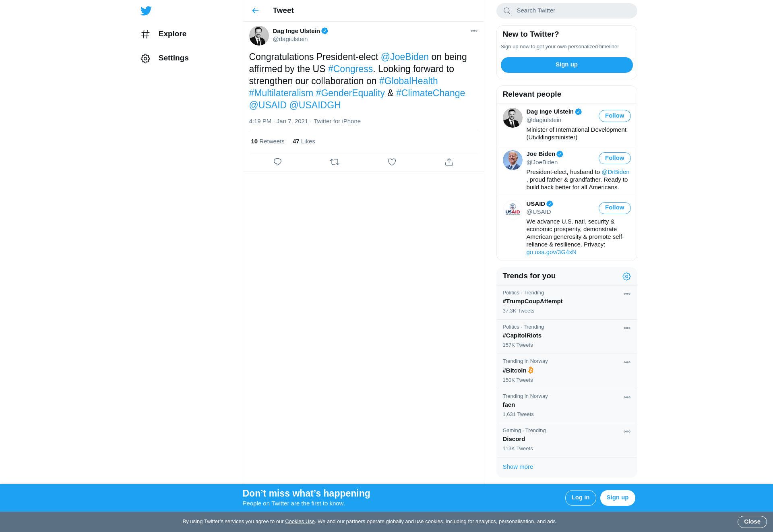773x532 pixels.
Task: Toggle Follow for USAID
Action: pos(614,208)
